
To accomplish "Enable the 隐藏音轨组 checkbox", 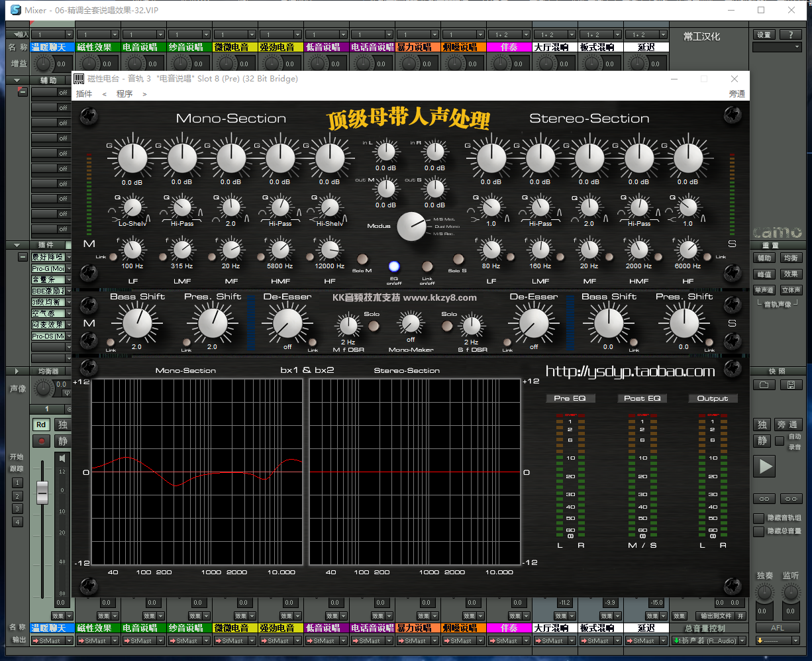I will (x=759, y=518).
